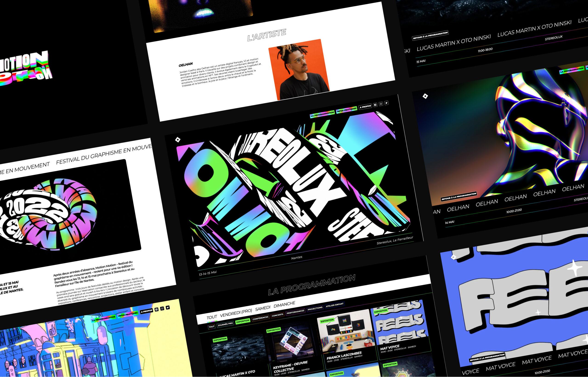Click the 'Nantes' text under the hero
Screen dimensions: 588x377
pos(297,258)
